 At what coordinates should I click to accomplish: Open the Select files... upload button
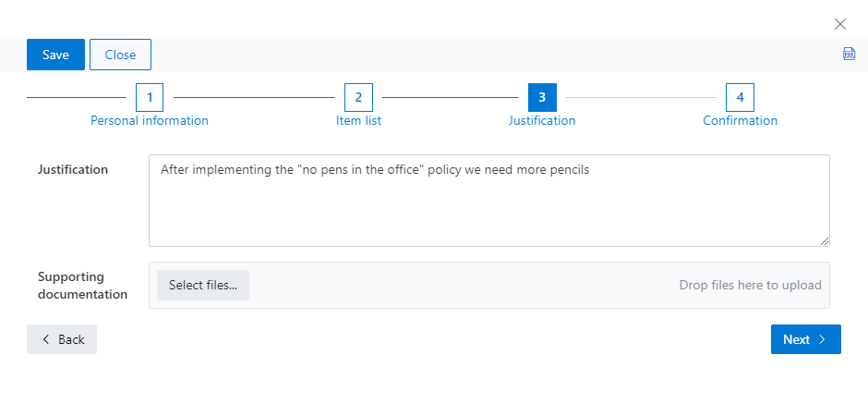(x=203, y=285)
